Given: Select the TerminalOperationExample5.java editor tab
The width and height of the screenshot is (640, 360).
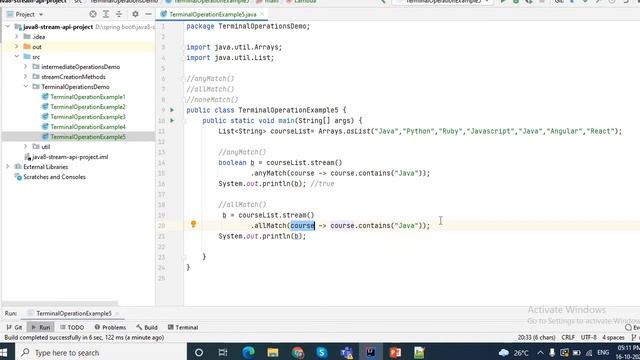Looking at the screenshot, I should click(x=212, y=14).
